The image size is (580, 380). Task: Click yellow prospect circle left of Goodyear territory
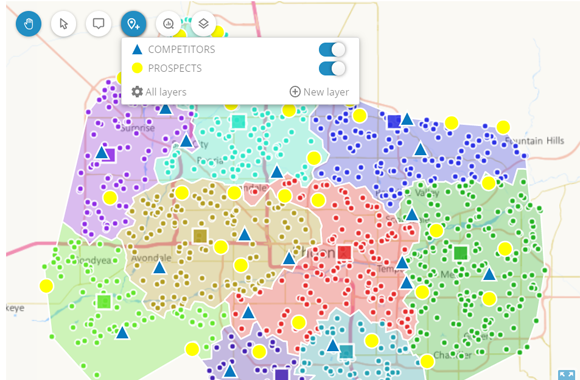pos(46,286)
